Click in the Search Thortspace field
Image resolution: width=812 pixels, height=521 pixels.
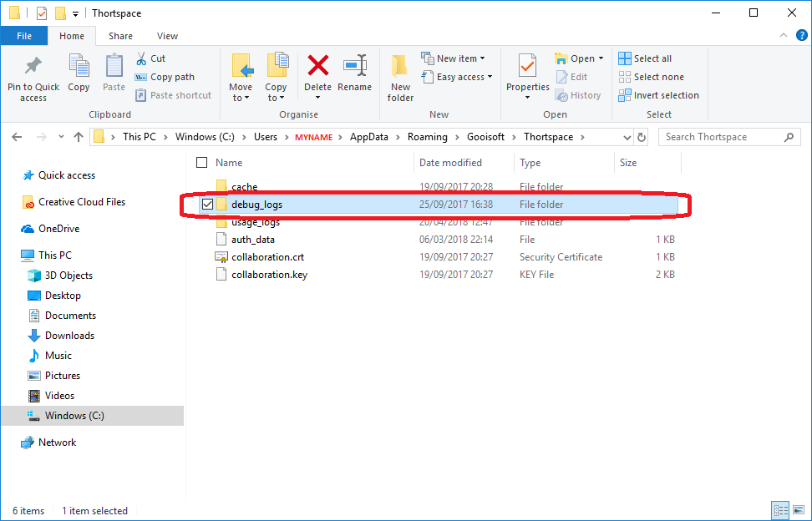click(729, 137)
